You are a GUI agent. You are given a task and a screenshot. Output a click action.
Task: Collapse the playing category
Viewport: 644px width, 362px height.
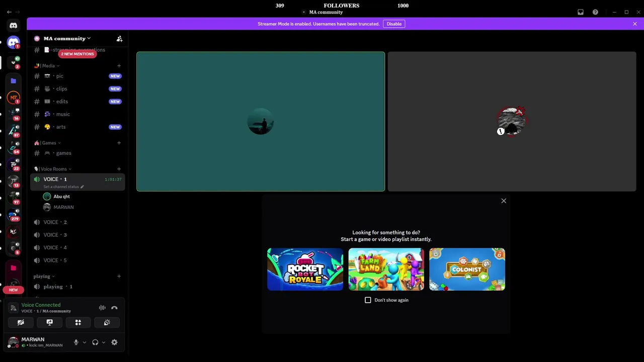[x=44, y=276]
